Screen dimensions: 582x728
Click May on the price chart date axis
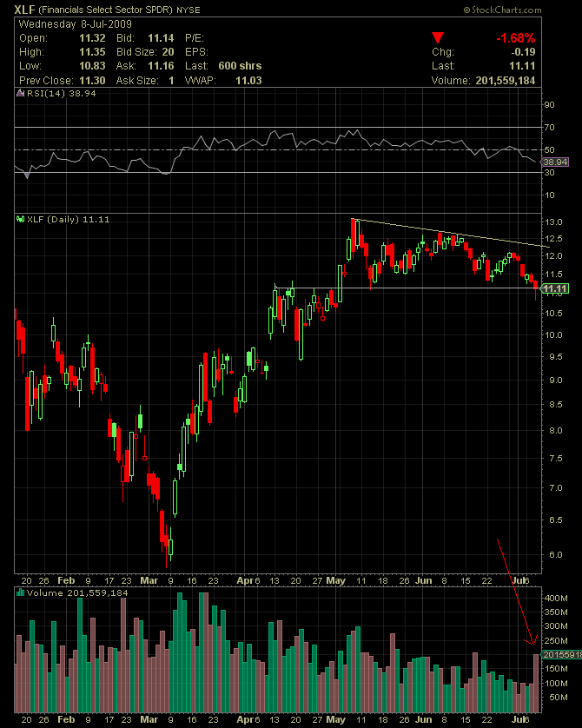(x=335, y=580)
